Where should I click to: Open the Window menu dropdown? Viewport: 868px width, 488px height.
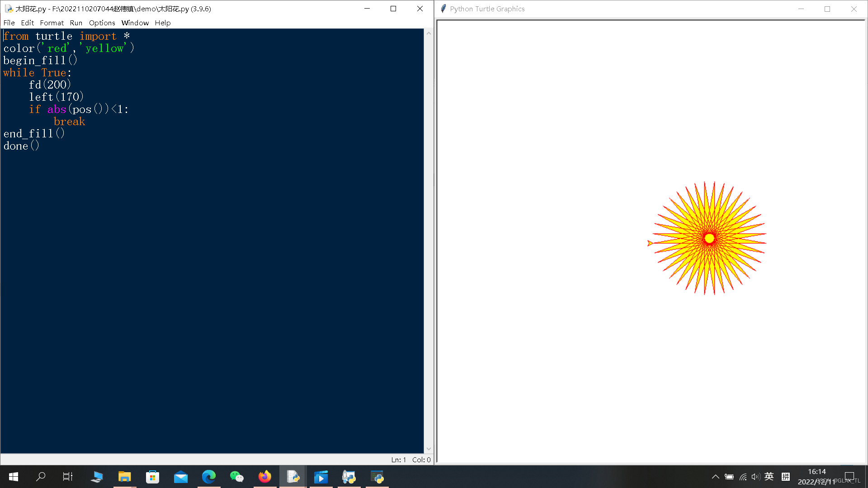tap(135, 23)
